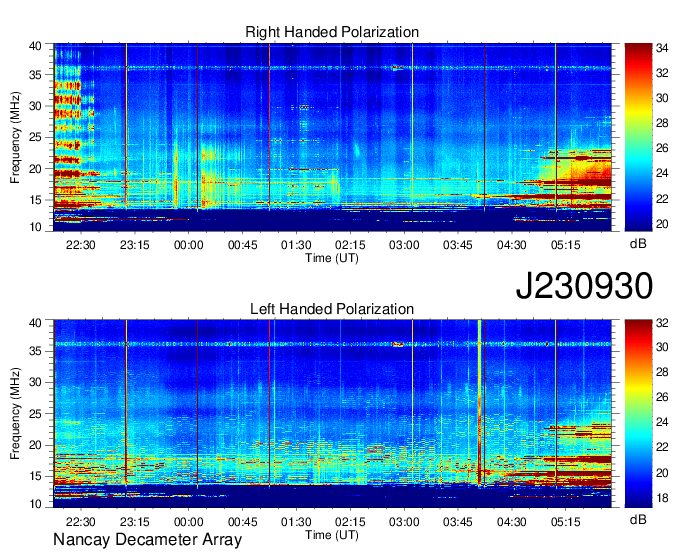The height and width of the screenshot is (552, 680).
Task: Click the 02:15 time tick of Right Handed plot
Action: (x=350, y=245)
